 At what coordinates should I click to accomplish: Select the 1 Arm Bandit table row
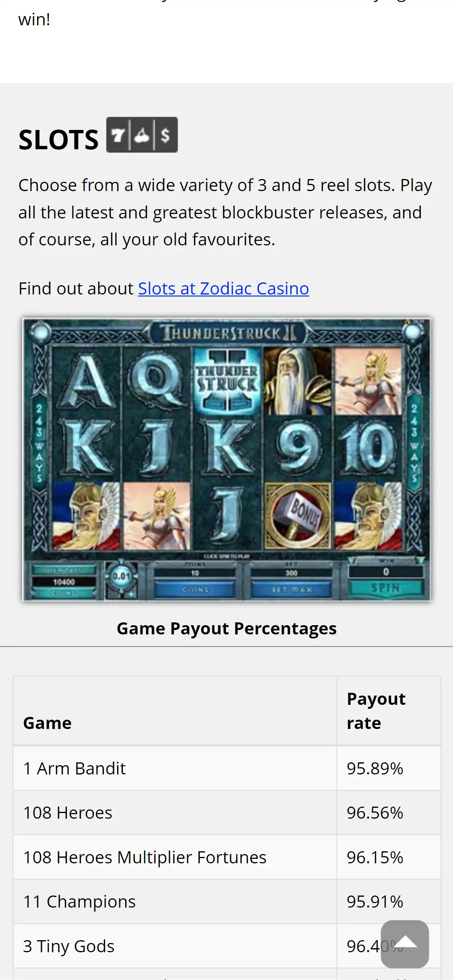(x=227, y=768)
